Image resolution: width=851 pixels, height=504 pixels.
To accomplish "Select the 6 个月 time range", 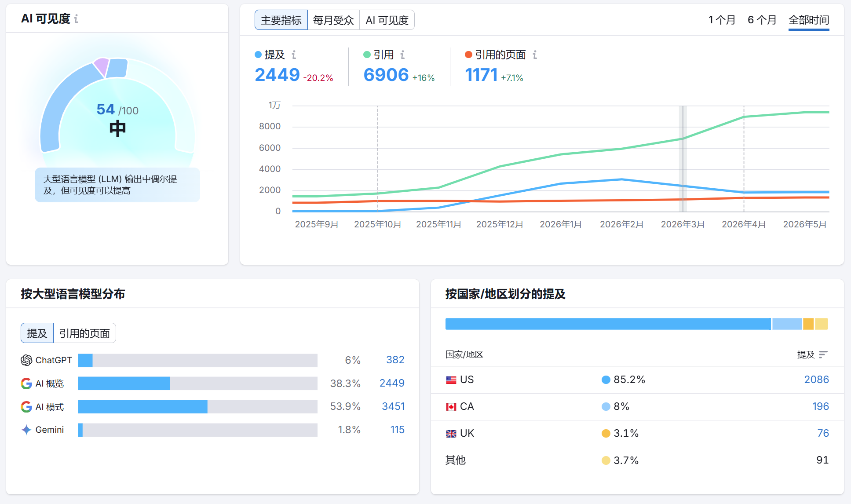I will pyautogui.click(x=762, y=20).
